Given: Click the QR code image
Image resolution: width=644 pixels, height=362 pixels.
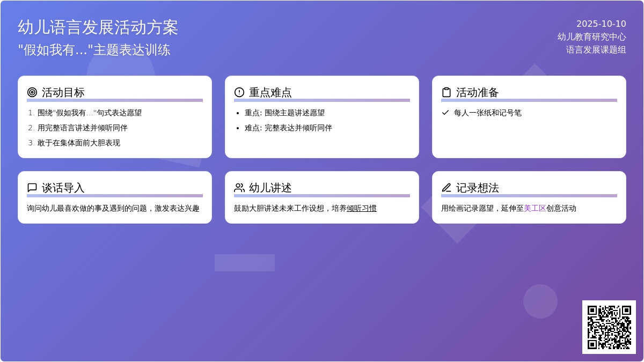Looking at the screenshot, I should pos(609,327).
